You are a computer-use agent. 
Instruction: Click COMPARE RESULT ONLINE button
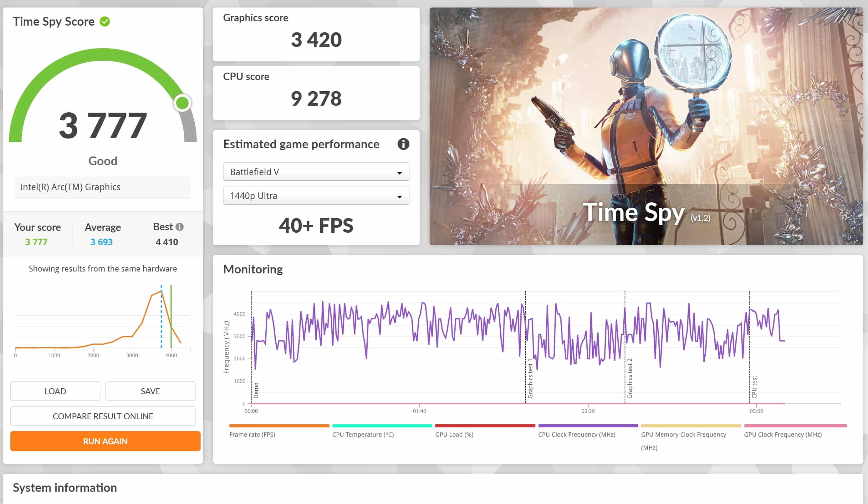coord(103,416)
